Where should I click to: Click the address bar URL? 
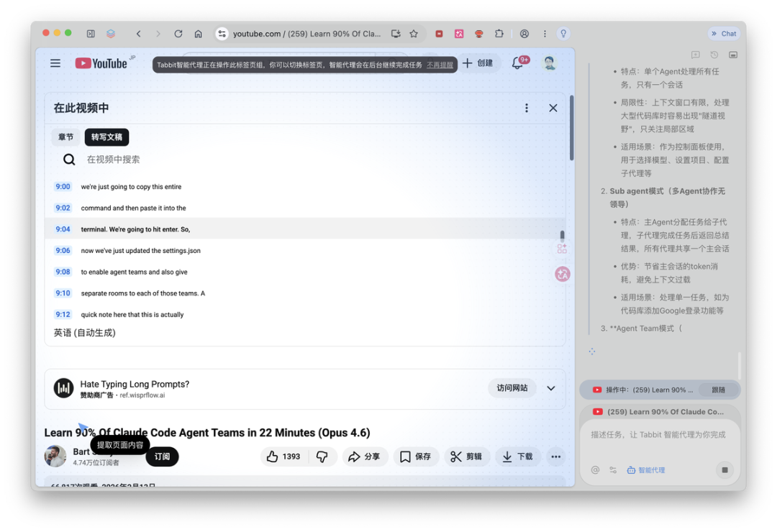point(306,34)
